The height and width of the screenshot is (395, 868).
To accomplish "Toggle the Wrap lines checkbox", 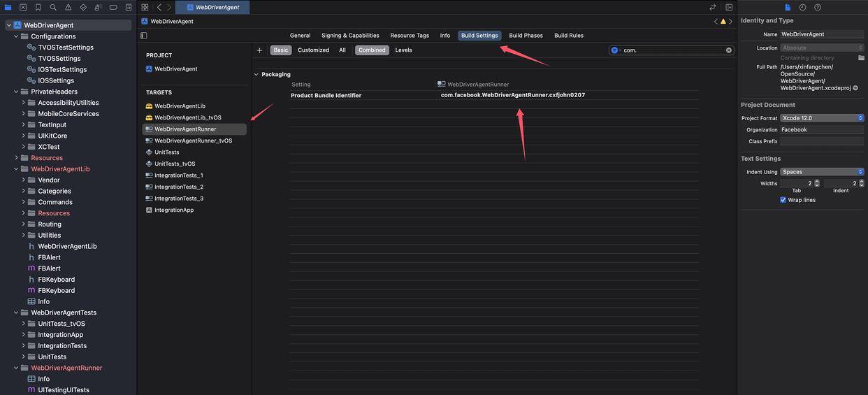I will (x=783, y=200).
